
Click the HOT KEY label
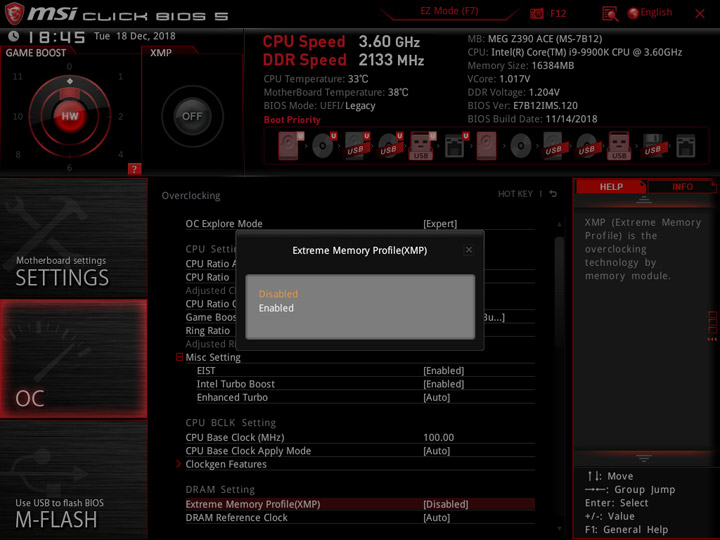pos(515,194)
